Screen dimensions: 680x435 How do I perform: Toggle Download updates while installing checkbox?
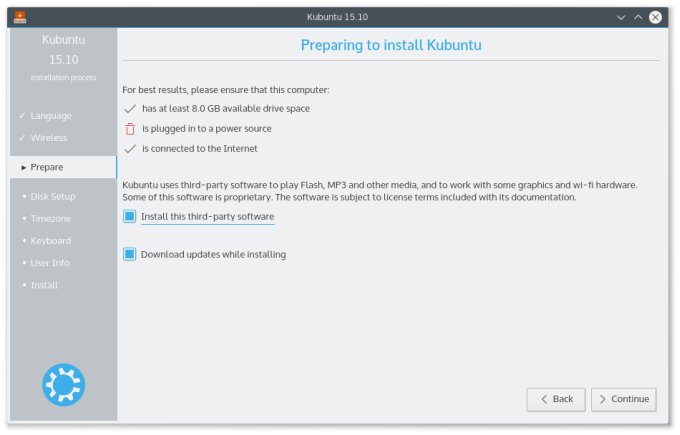coord(130,254)
